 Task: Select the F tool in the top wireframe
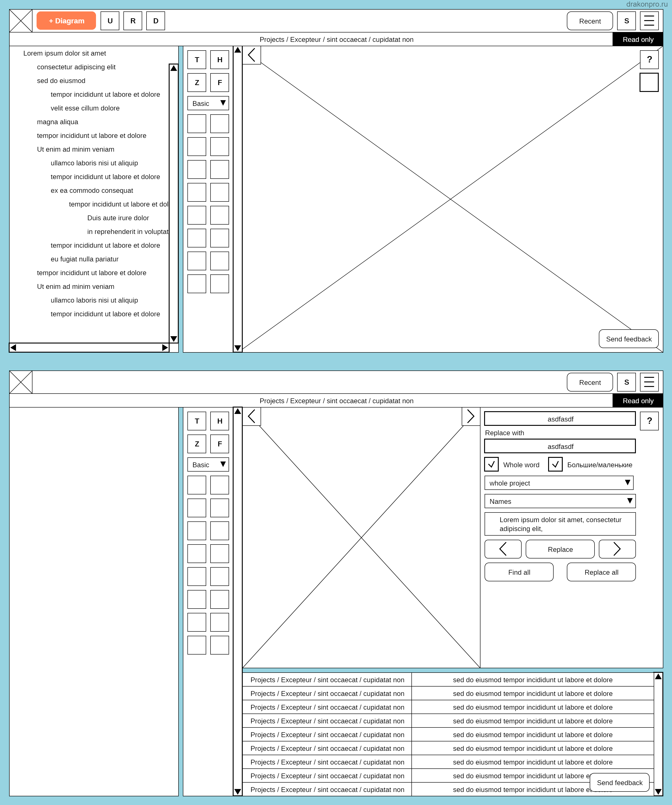[219, 82]
